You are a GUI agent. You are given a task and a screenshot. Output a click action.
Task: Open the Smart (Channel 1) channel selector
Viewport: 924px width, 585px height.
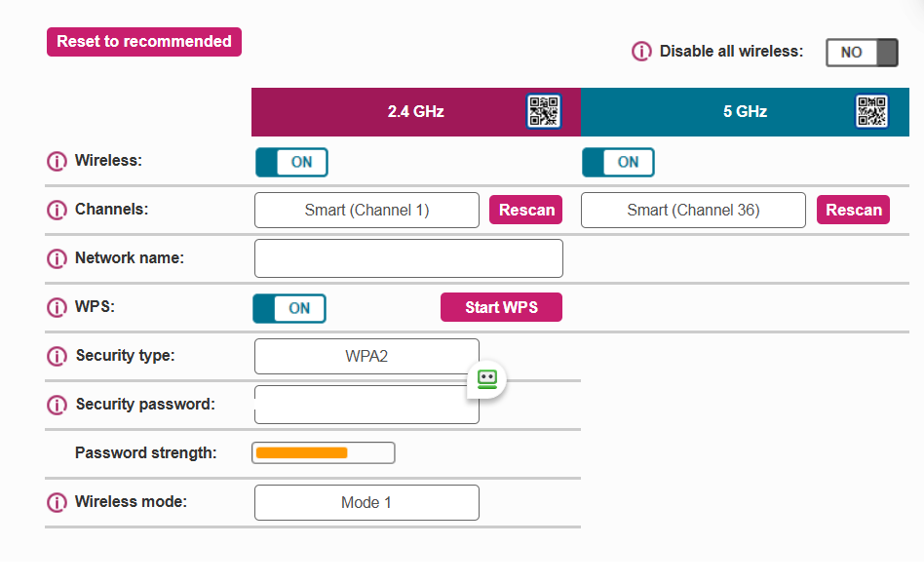(x=366, y=210)
